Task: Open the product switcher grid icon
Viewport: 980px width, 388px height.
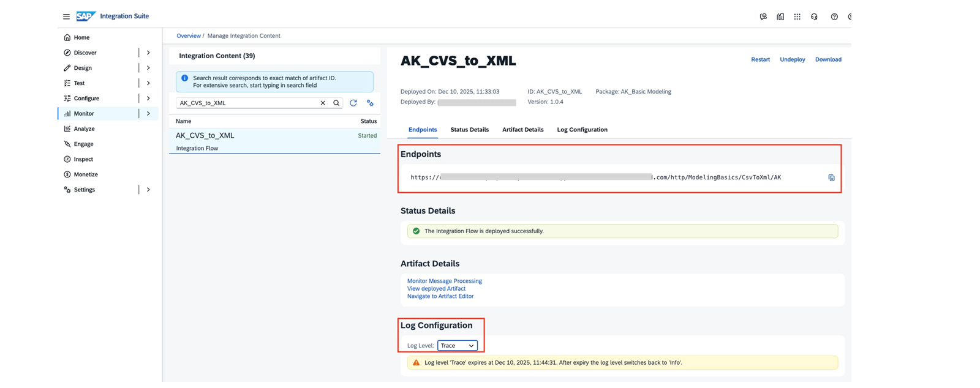Action: tap(797, 17)
